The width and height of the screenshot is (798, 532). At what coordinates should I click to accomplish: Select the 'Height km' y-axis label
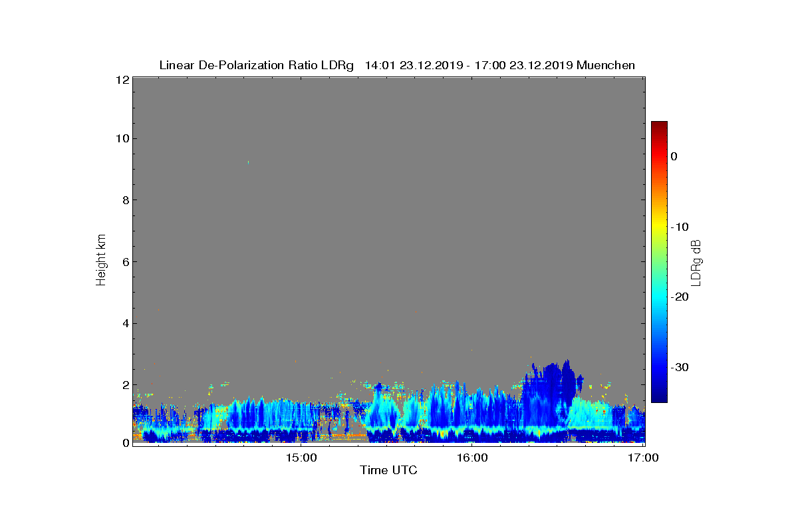coord(101,261)
